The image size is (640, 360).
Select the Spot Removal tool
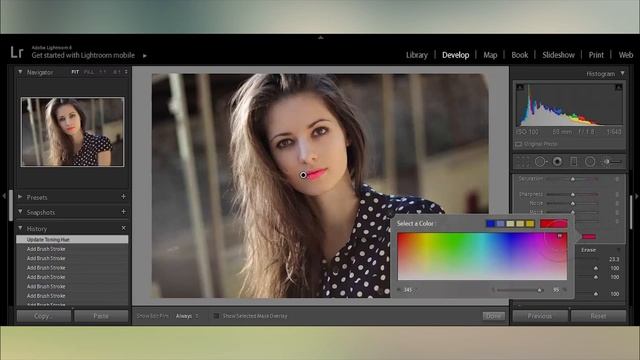540,162
